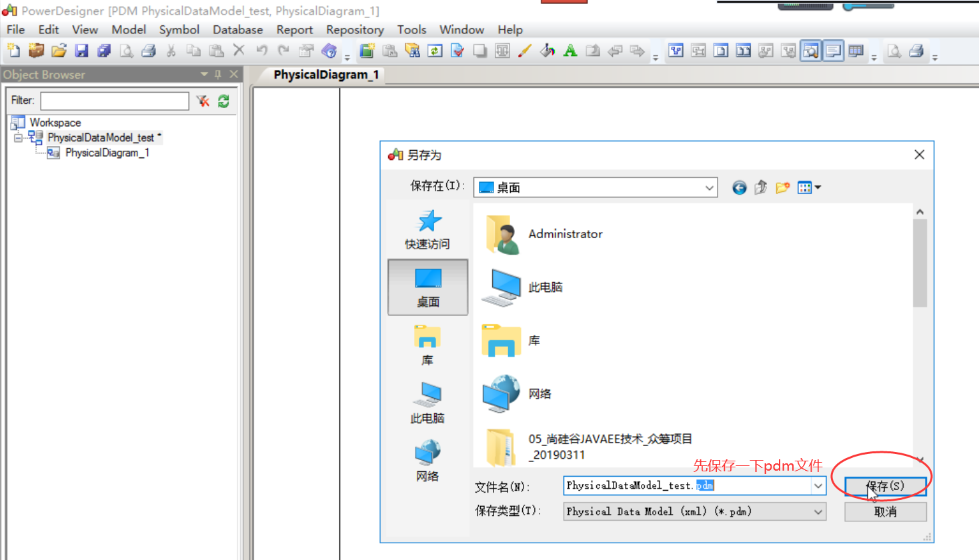Select the PhysicalDiagram_1 tab
This screenshot has width=979, height=560.
(326, 75)
